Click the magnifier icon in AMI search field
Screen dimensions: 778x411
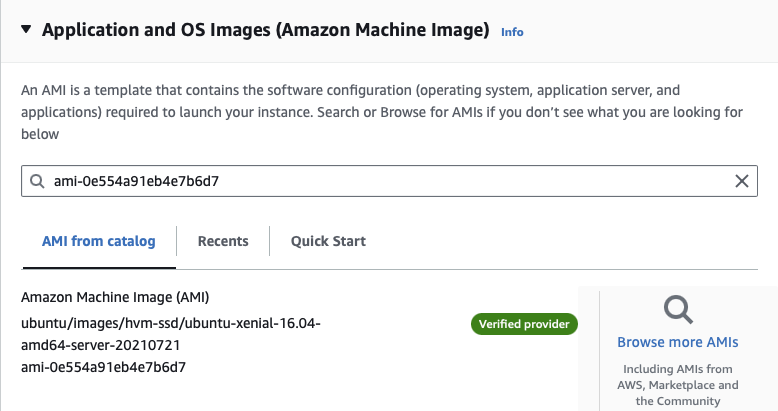coord(38,181)
